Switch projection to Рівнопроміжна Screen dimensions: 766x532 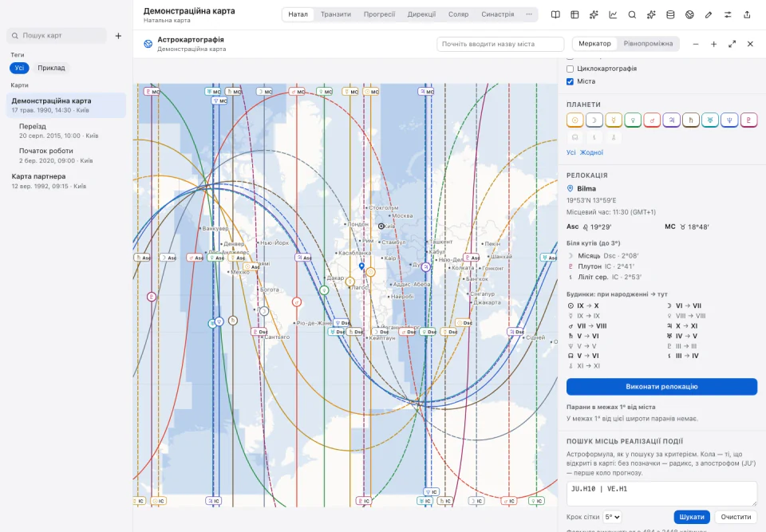coord(648,44)
